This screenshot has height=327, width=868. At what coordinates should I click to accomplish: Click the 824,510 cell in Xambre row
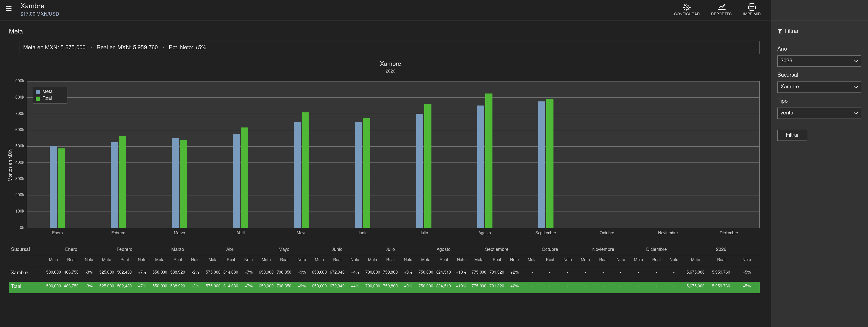(x=443, y=272)
